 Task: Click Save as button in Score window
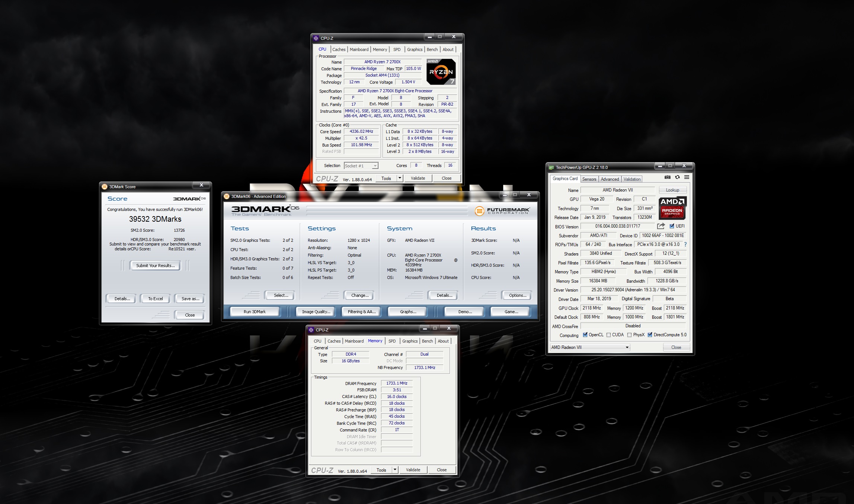pyautogui.click(x=190, y=299)
